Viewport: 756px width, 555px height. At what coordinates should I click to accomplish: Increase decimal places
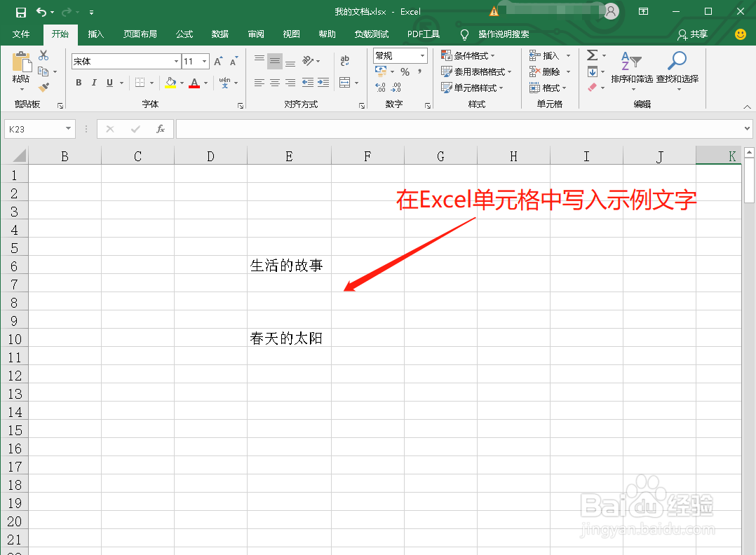[380, 87]
